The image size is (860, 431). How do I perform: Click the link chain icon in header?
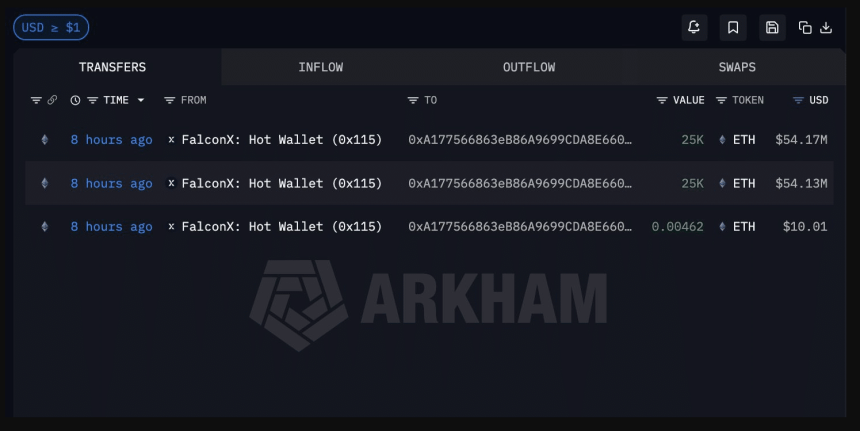tap(52, 100)
